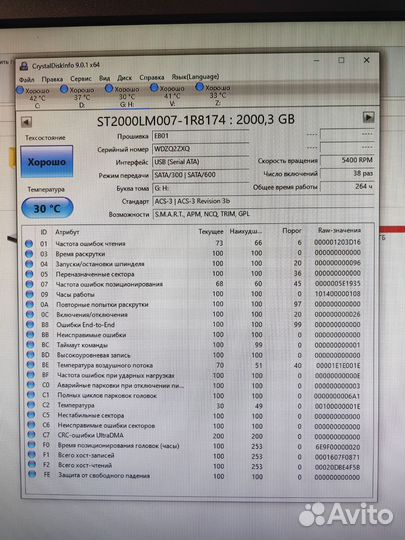
Task: Select the model title ST2000LM007-1R8174
Action: (x=161, y=121)
